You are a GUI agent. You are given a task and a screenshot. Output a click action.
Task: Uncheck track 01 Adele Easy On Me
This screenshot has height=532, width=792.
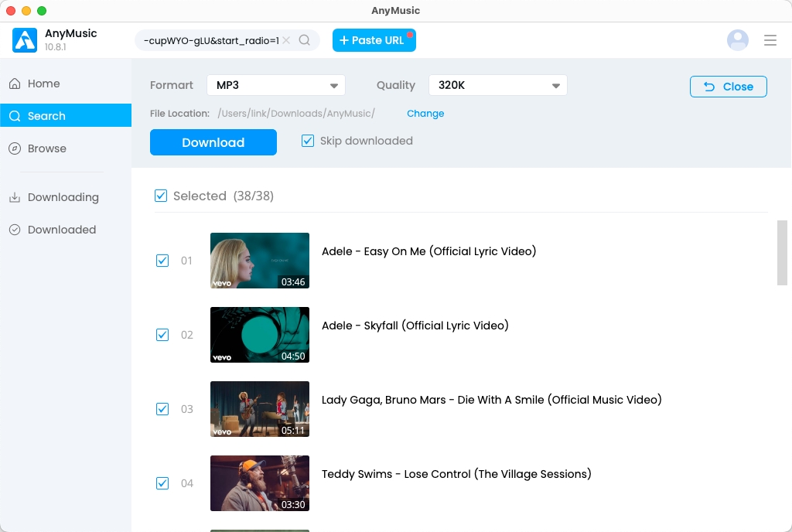[162, 261]
